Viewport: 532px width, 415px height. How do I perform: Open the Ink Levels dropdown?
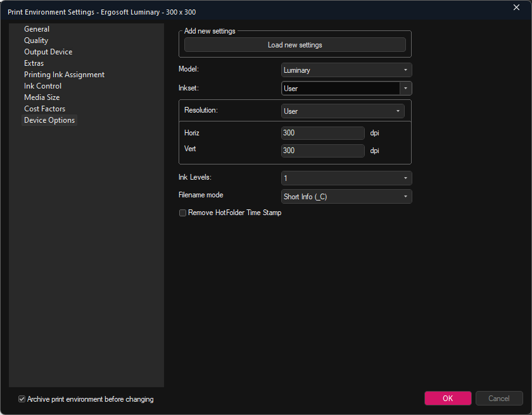tap(346, 178)
